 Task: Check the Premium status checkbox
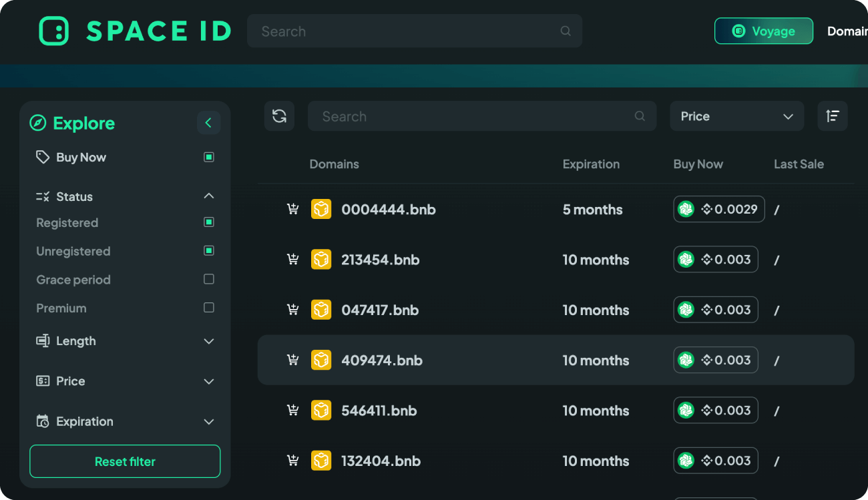[209, 308]
